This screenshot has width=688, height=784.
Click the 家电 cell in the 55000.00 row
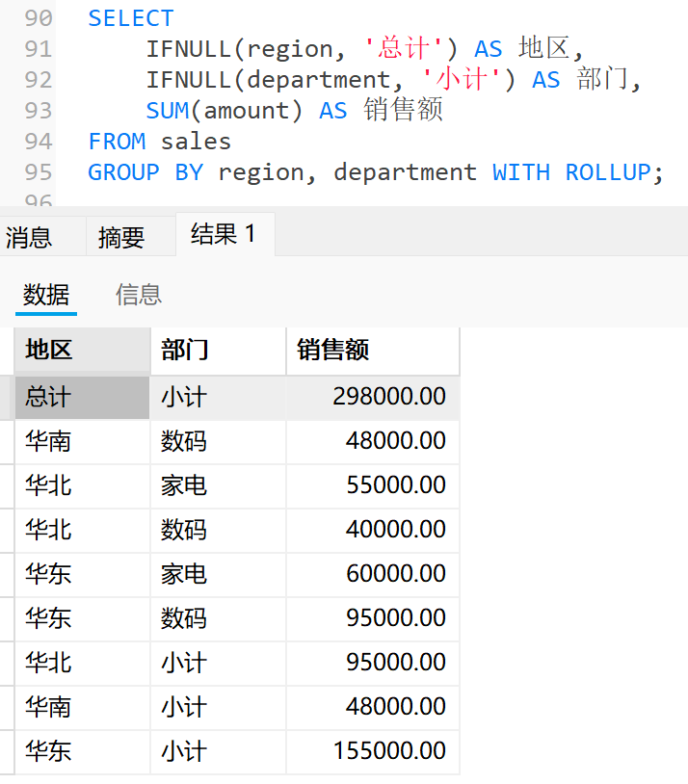(184, 485)
